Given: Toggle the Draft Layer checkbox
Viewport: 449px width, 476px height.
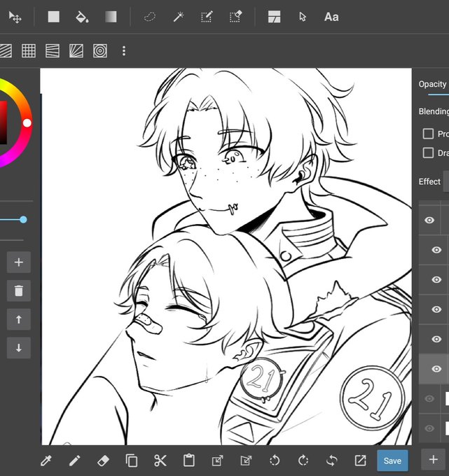Looking at the screenshot, I should tap(428, 153).
